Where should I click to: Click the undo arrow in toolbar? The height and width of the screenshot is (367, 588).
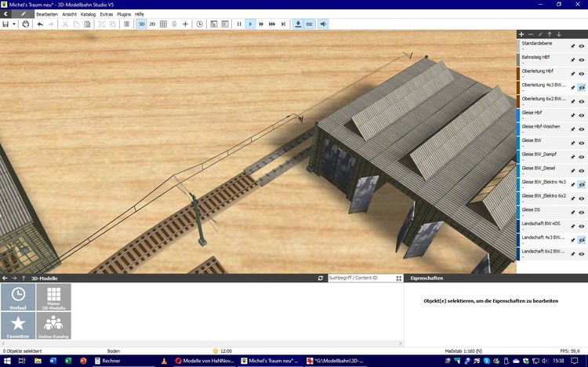click(x=40, y=24)
